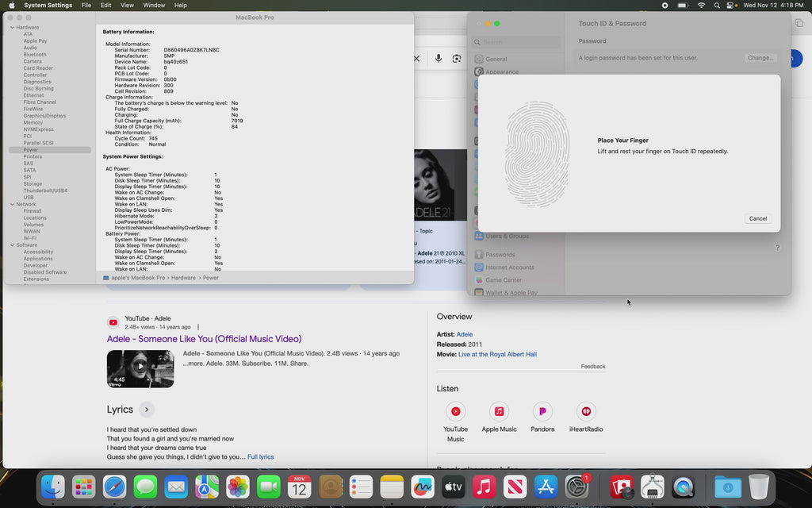Click the iHeartRadio listen icon
The width and height of the screenshot is (812, 508).
click(x=586, y=411)
